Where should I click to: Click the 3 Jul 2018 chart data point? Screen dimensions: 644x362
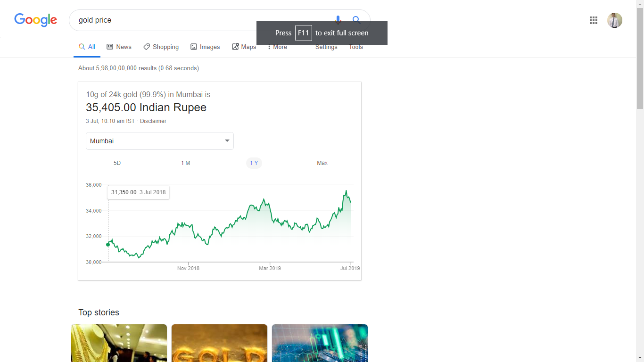(x=108, y=244)
